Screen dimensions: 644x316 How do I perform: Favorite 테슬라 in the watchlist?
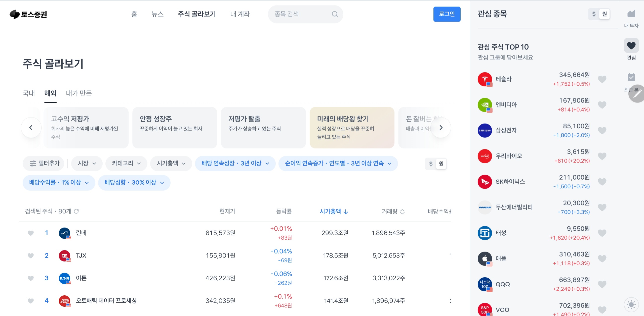(602, 79)
